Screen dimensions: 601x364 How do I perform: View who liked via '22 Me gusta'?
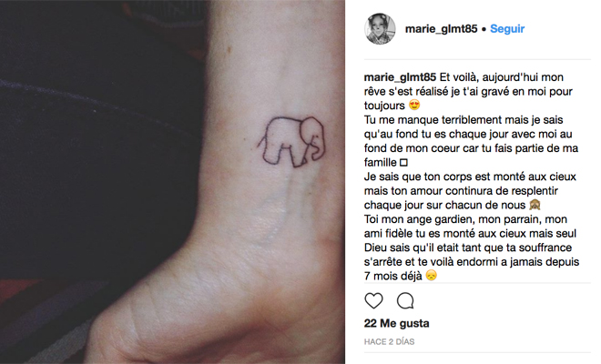coord(396,323)
